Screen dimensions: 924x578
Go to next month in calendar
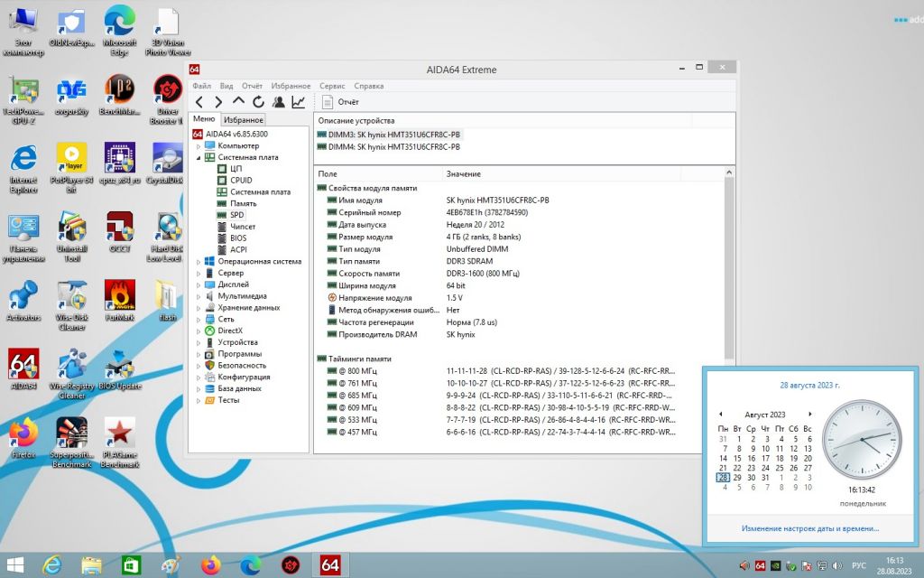pyautogui.click(x=809, y=414)
